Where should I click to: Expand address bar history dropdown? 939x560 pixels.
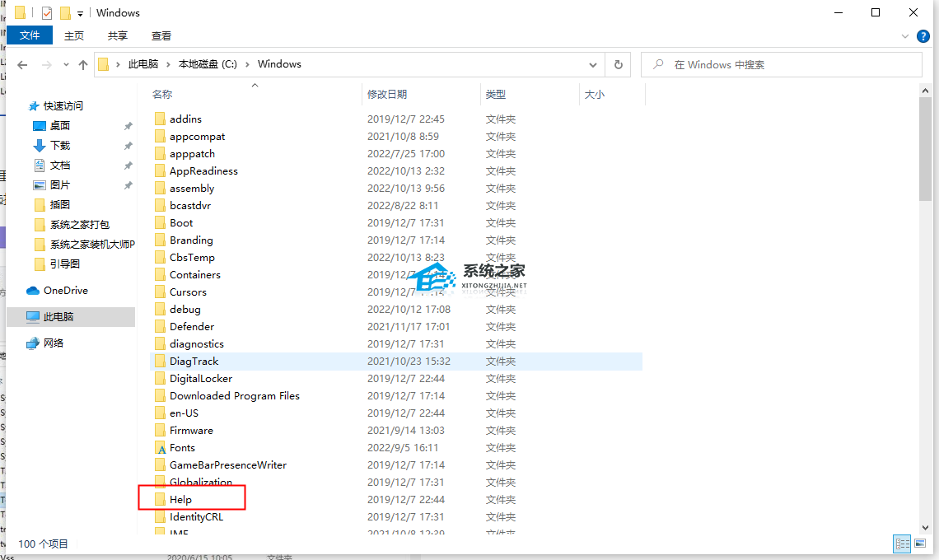[x=592, y=65]
